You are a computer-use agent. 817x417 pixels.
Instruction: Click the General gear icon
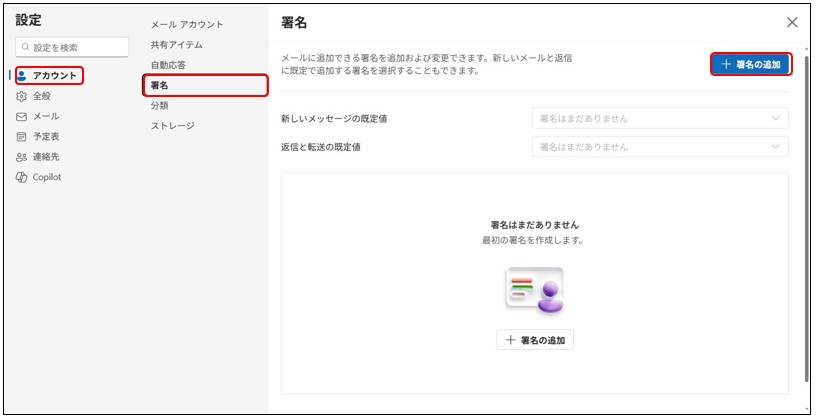[x=22, y=96]
